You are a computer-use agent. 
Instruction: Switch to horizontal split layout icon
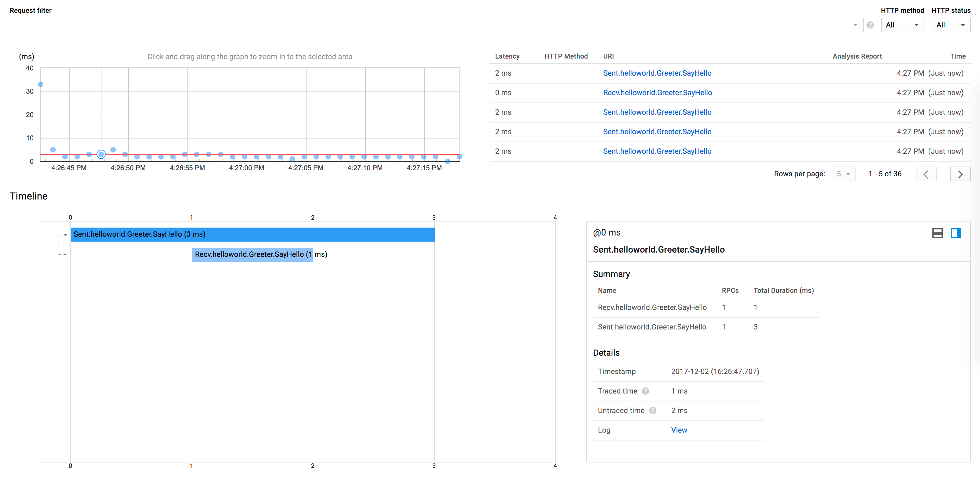pyautogui.click(x=937, y=233)
